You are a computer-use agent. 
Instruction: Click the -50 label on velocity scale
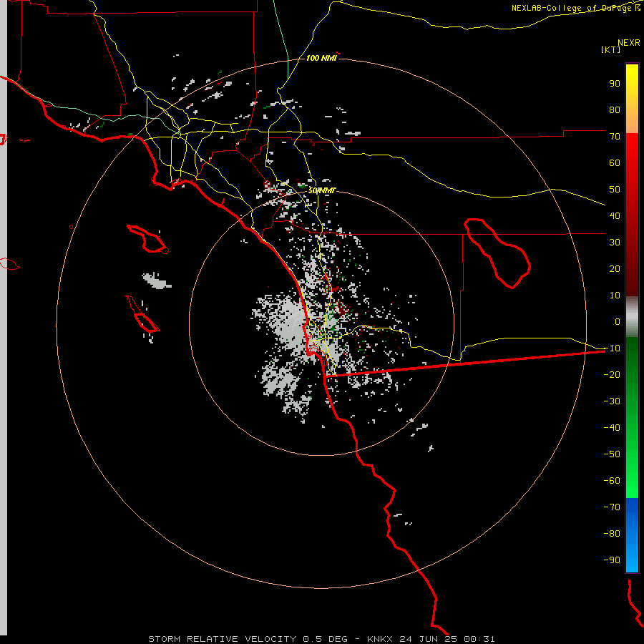pyautogui.click(x=612, y=454)
